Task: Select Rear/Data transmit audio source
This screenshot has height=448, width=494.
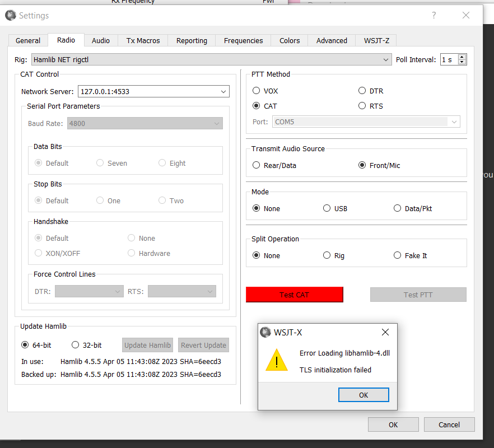Action: tap(274, 165)
